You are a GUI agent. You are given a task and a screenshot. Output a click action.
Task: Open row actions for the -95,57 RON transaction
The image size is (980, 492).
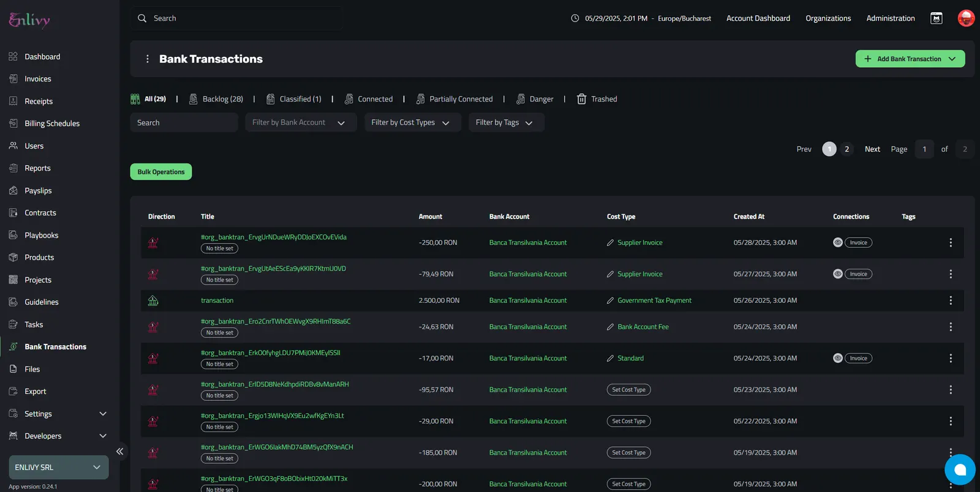[x=951, y=390]
